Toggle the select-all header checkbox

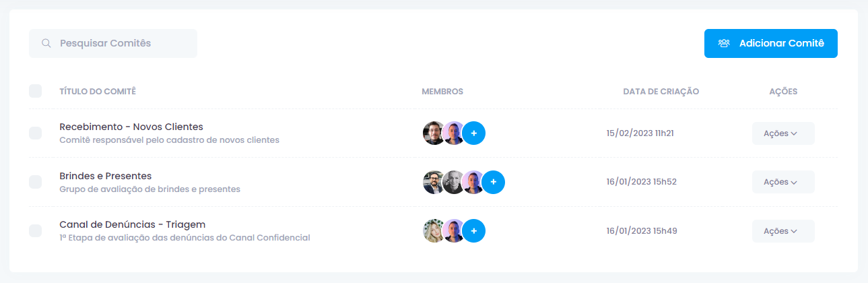pos(36,91)
